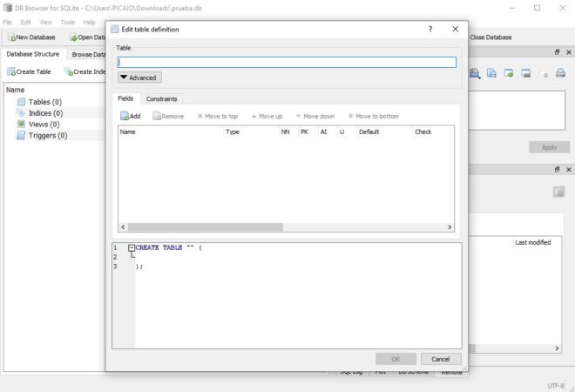Select the Fields tab
The width and height of the screenshot is (575, 392).
[x=125, y=99]
